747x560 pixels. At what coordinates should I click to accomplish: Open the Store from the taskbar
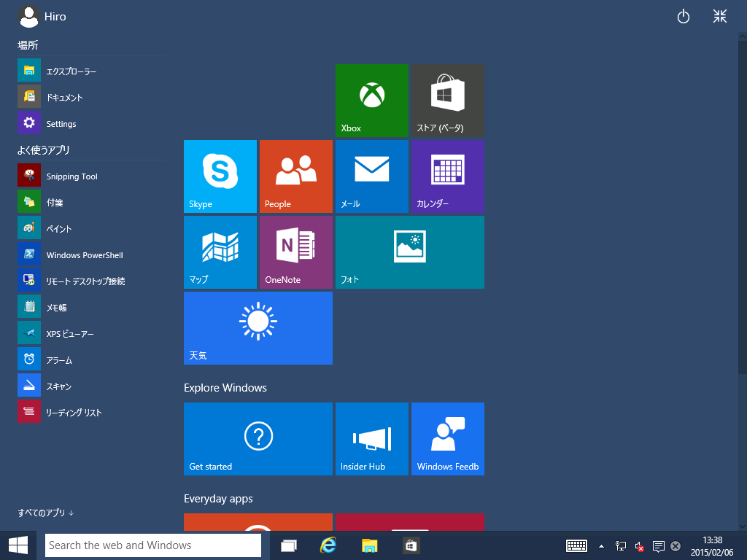[411, 545]
